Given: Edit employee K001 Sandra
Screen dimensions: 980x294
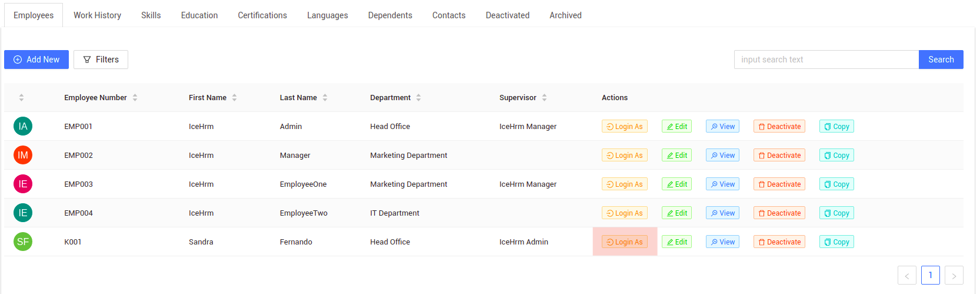Looking at the screenshot, I should pos(676,242).
